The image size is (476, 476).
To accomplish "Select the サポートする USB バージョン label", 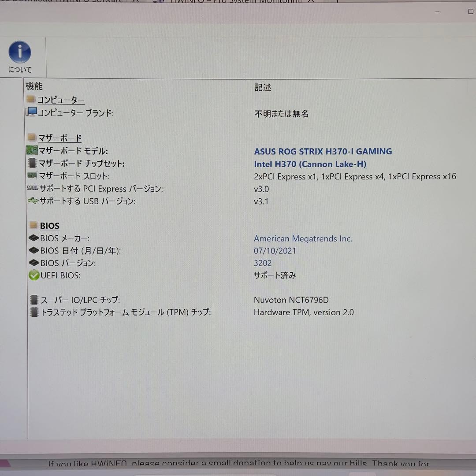I will pyautogui.click(x=87, y=201).
